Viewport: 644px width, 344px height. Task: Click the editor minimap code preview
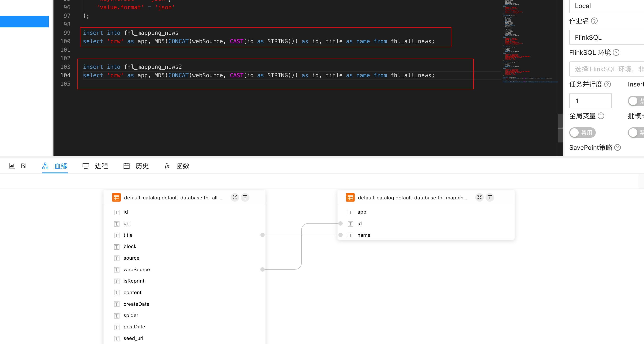tap(529, 41)
